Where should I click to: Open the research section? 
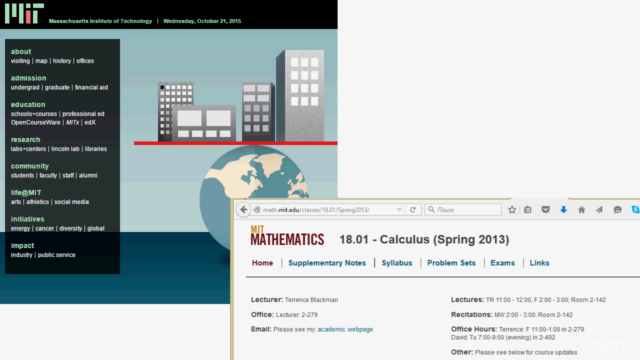point(26,140)
